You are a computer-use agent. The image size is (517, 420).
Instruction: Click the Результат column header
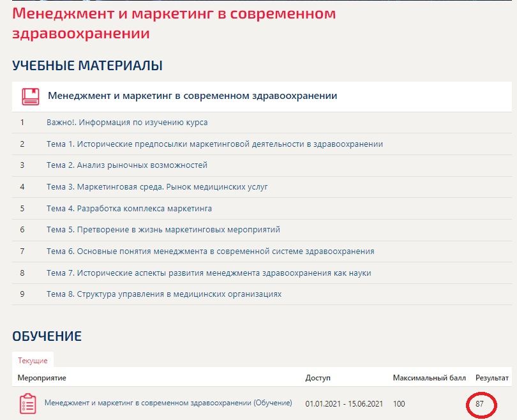point(492,378)
